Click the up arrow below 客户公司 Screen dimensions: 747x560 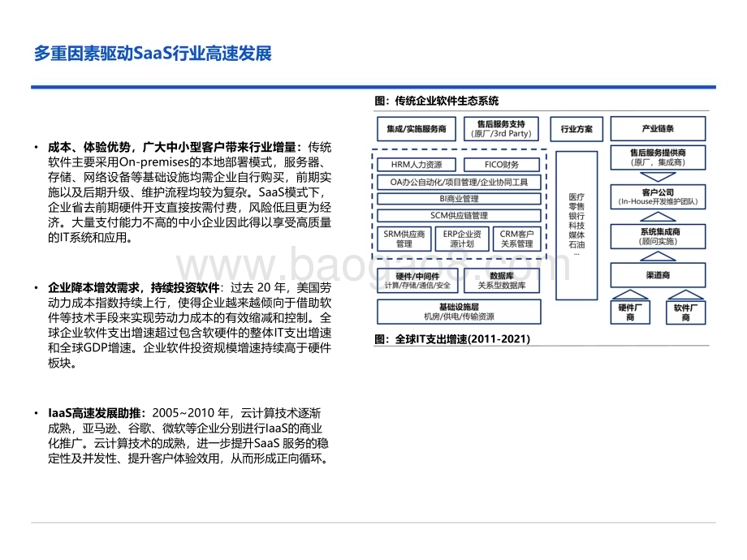coord(658,217)
